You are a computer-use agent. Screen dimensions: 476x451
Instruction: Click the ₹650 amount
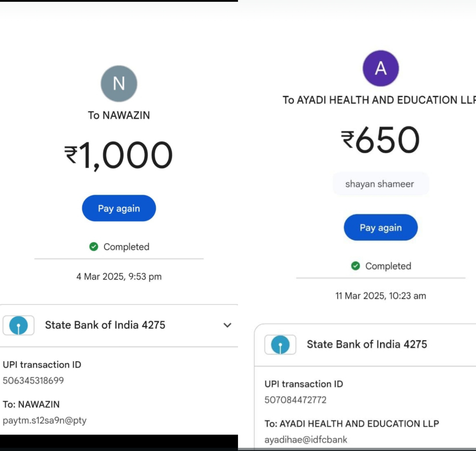click(x=381, y=140)
